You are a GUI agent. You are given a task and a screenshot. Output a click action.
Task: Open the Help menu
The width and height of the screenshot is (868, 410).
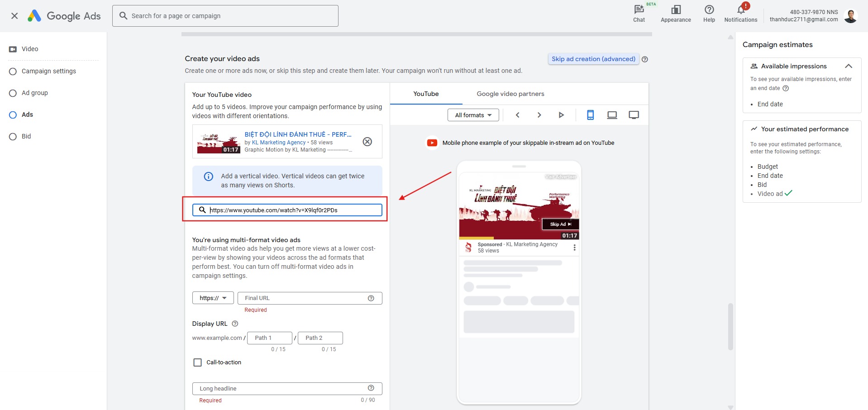708,13
